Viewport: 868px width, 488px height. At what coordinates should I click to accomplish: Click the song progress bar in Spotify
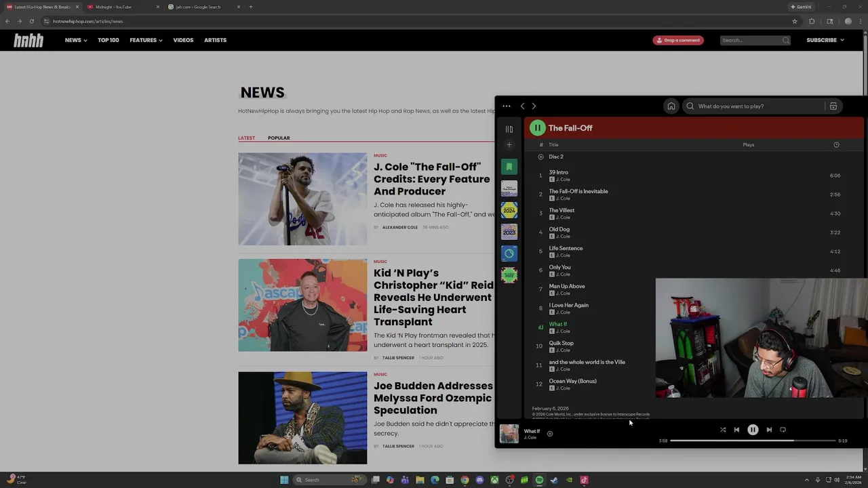click(753, 441)
